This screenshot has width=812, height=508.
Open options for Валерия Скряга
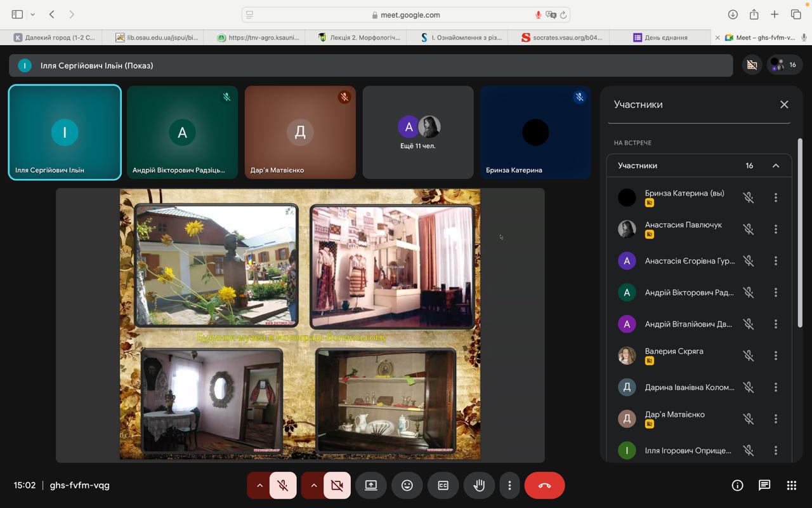point(775,356)
